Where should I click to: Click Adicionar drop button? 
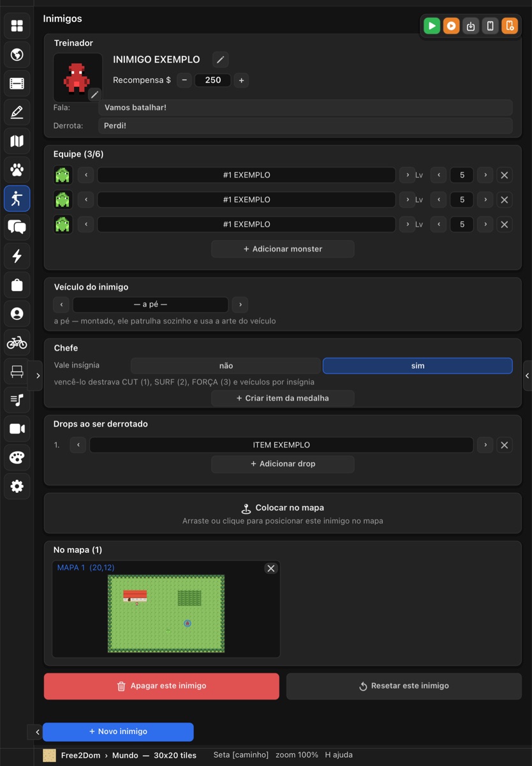pyautogui.click(x=283, y=464)
